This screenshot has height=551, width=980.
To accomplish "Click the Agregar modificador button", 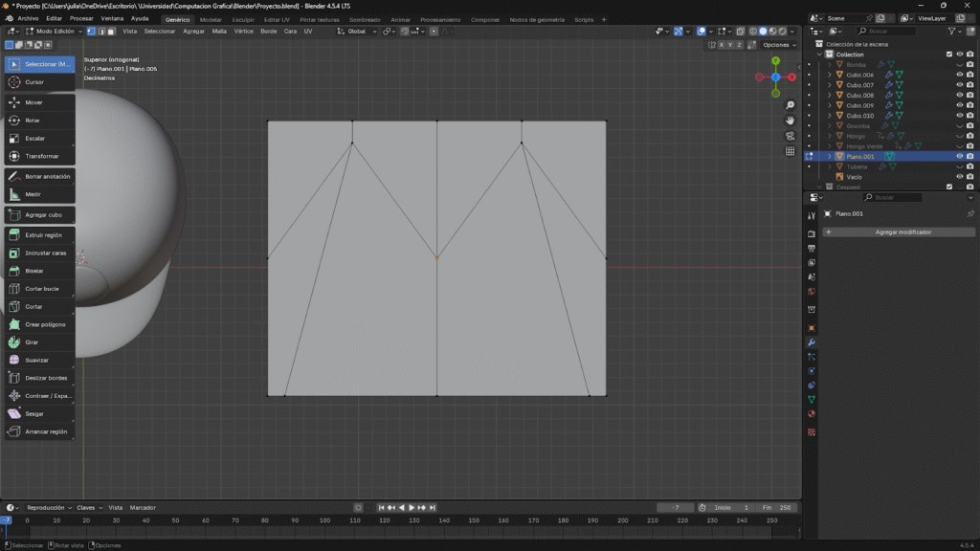I will pos(902,232).
